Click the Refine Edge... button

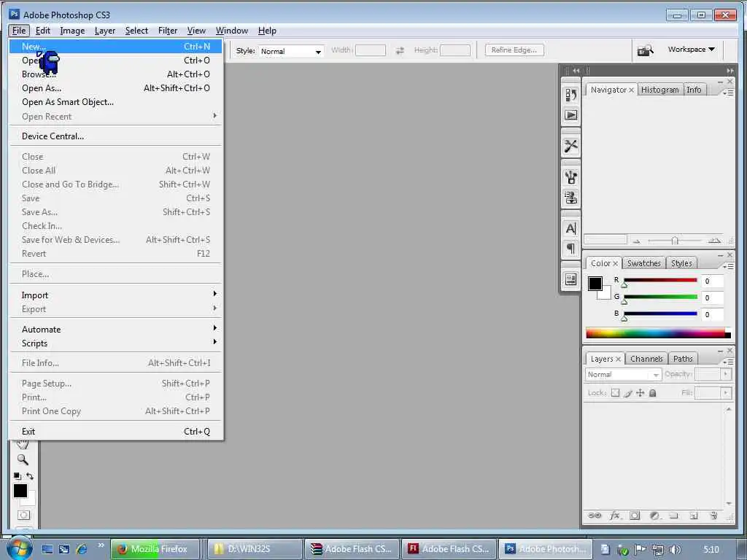point(514,50)
